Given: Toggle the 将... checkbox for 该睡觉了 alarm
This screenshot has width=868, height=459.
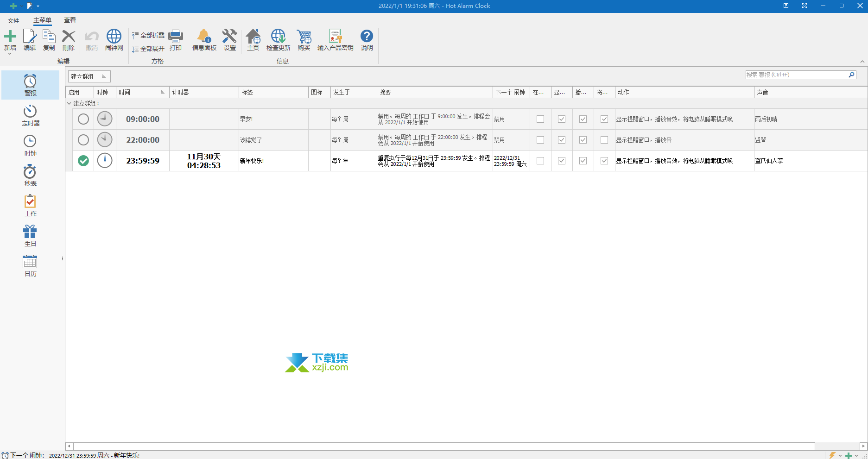Looking at the screenshot, I should tap(604, 140).
